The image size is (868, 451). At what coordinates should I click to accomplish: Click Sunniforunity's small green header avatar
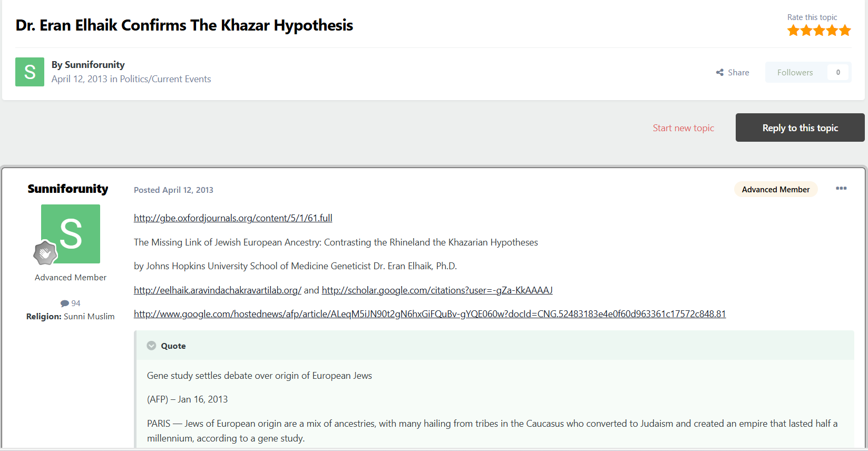pos(30,72)
